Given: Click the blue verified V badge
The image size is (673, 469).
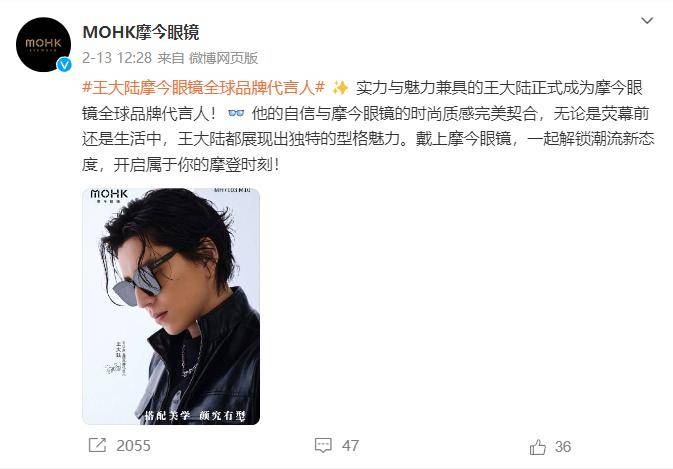Looking at the screenshot, I should (64, 64).
